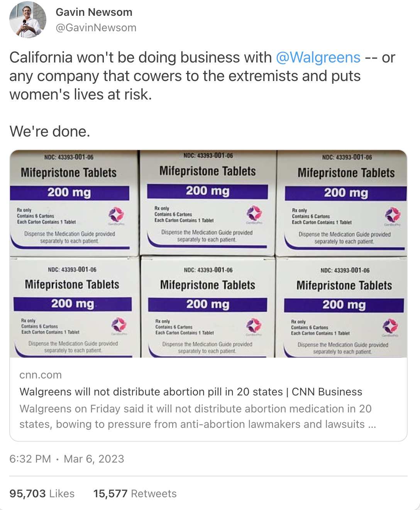Image resolution: width=420 pixels, height=510 pixels.
Task: View the 15,577 Retweets list
Action: pyautogui.click(x=135, y=493)
